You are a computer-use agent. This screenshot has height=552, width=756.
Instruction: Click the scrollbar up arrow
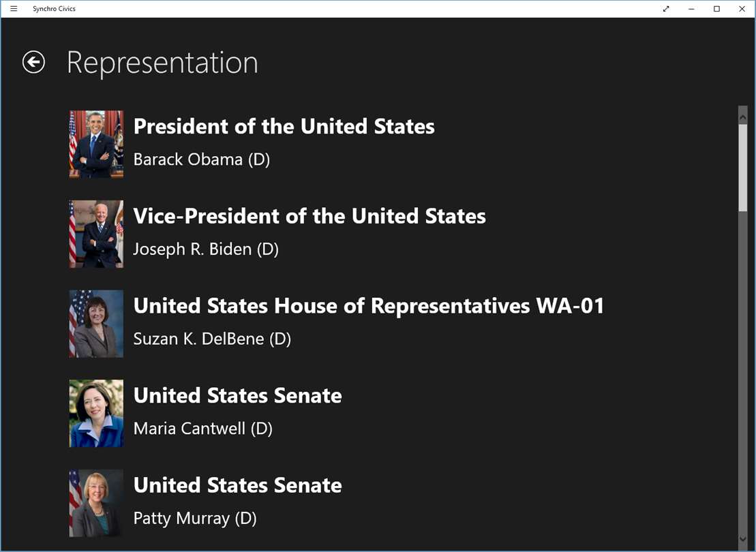[743, 116]
